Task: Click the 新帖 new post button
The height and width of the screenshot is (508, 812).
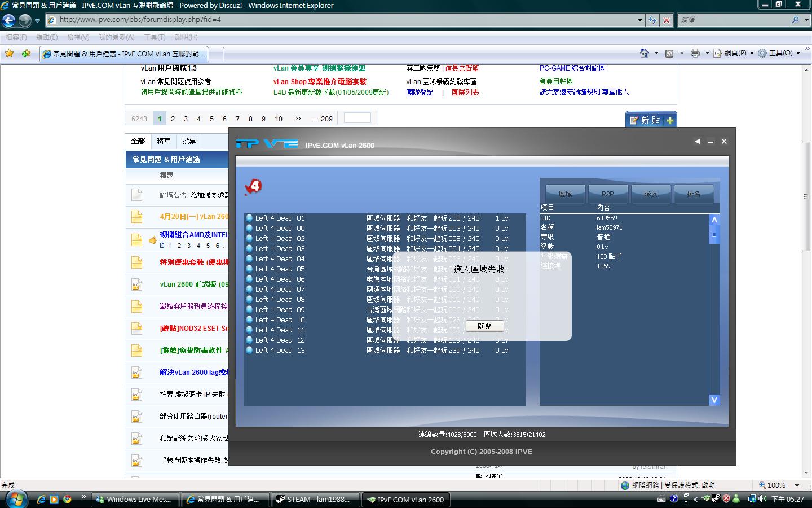Action: pos(651,120)
